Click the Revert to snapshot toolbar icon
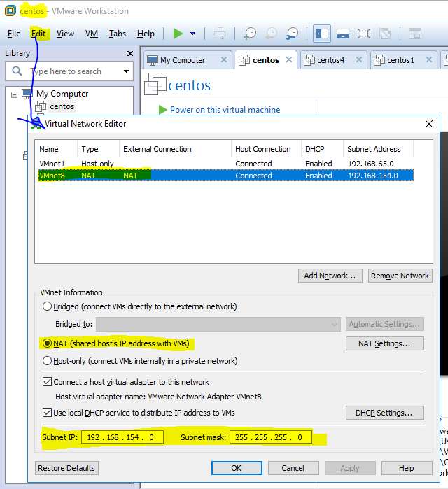 coord(271,34)
